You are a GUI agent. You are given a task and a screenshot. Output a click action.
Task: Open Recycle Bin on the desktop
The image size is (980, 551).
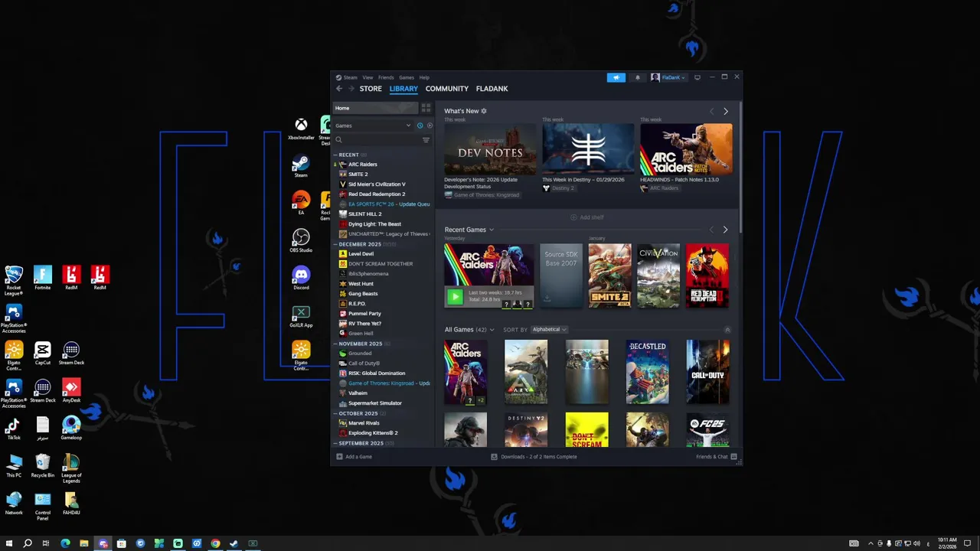pyautogui.click(x=43, y=466)
